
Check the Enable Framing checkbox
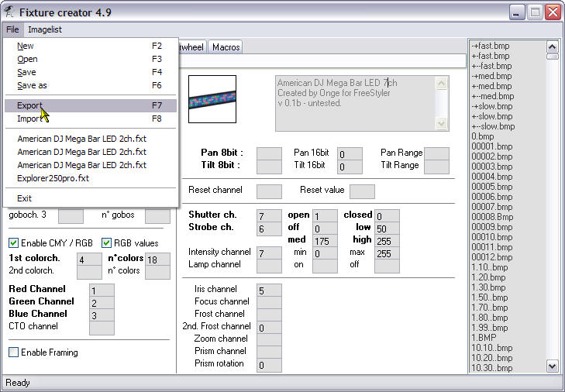13,352
